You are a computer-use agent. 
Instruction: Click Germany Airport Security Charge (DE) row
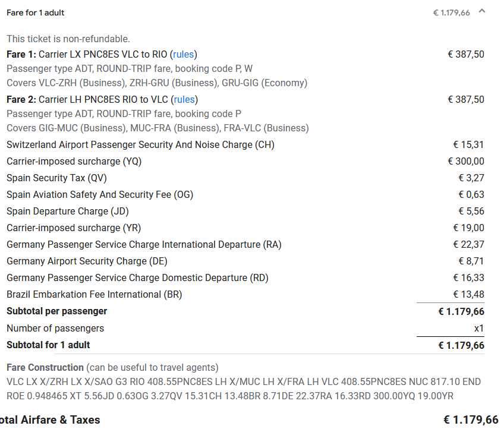click(87, 261)
